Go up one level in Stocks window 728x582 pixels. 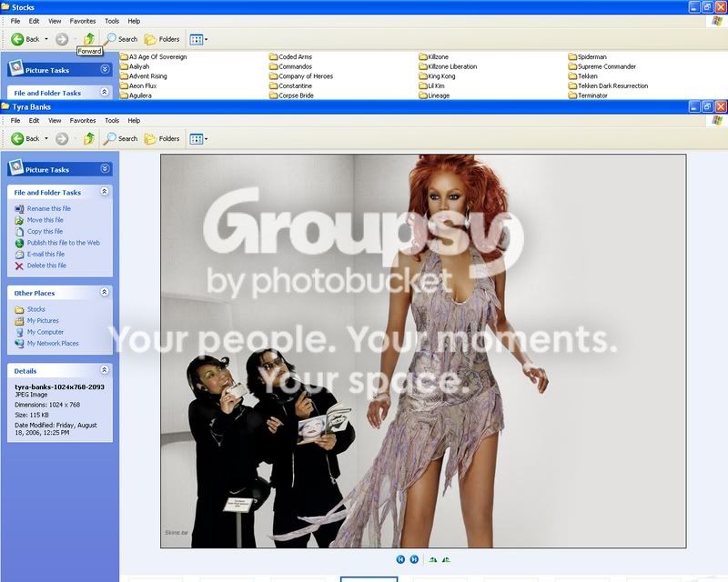[88, 39]
